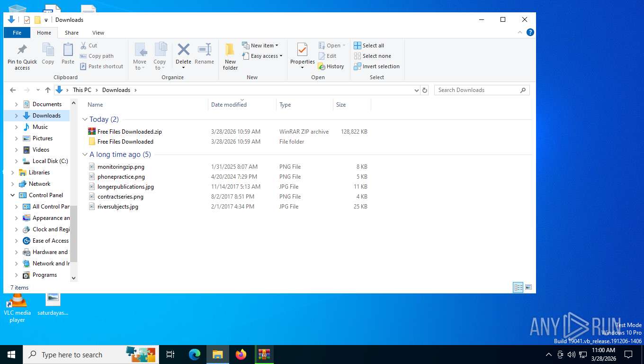644x364 pixels.
Task: Open the Move to menu
Action: coord(140,56)
